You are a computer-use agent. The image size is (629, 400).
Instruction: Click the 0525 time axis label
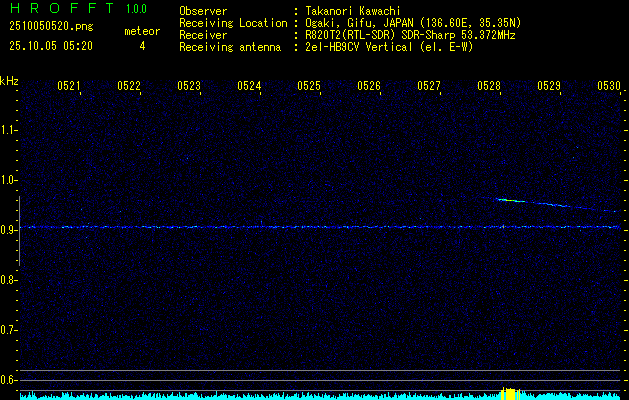(x=308, y=85)
